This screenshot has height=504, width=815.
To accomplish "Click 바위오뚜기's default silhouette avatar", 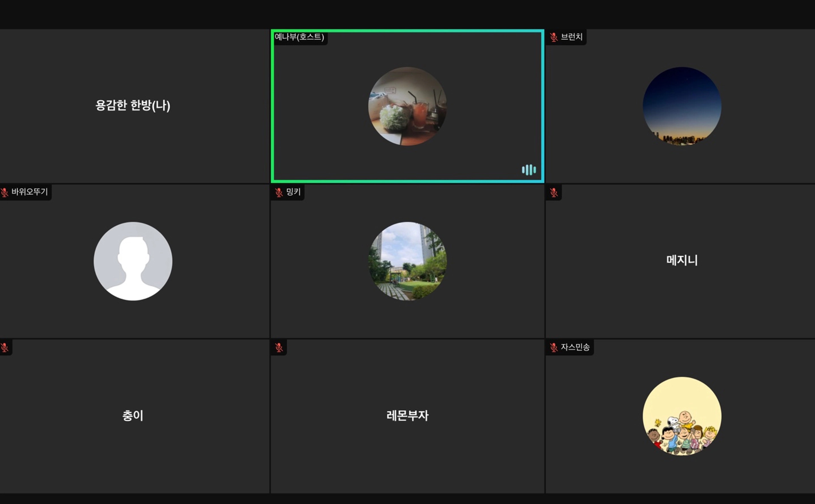I will click(x=133, y=261).
